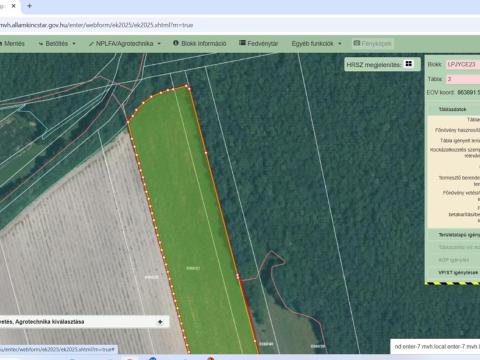Click the Fényképek button
Screen dimensions: 480x360
[373, 44]
